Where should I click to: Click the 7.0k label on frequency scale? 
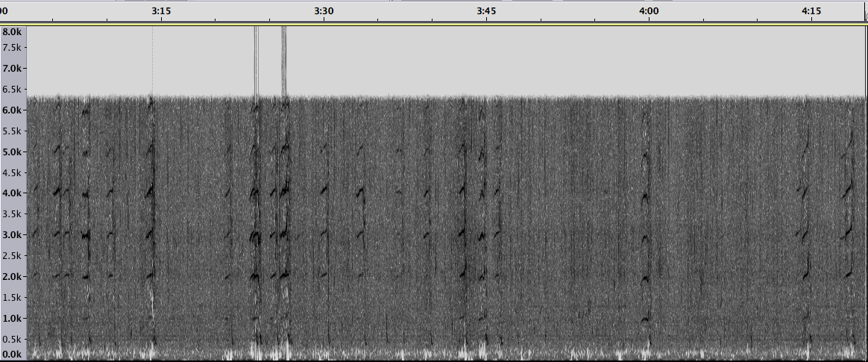click(x=12, y=69)
